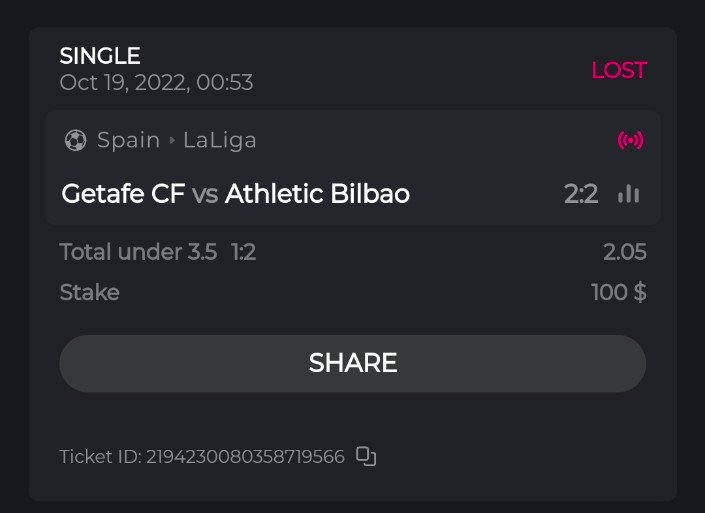
Task: Click the 1:2 score beside the bet selection
Action: (243, 252)
